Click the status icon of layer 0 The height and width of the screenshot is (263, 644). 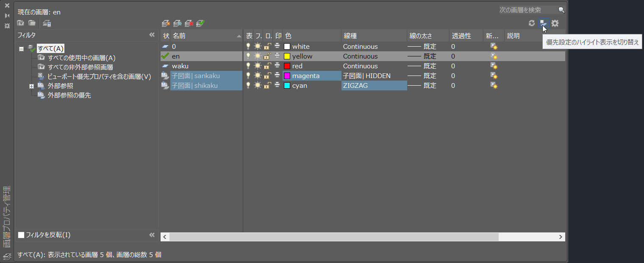(165, 47)
